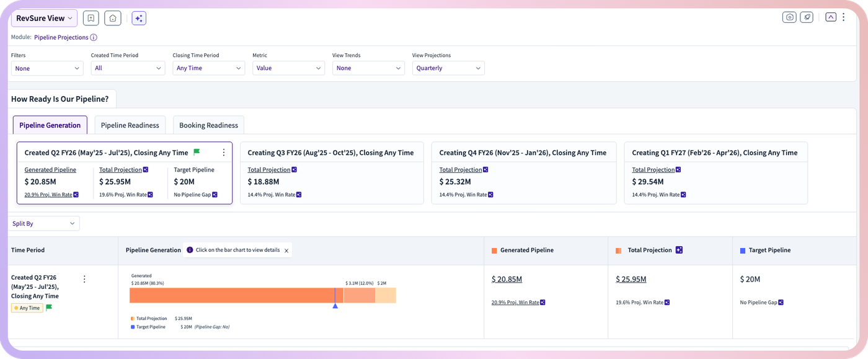Screen dimensions: 868x359
Task: Open the bookmark icon next to RevSure View
Action: (x=91, y=18)
